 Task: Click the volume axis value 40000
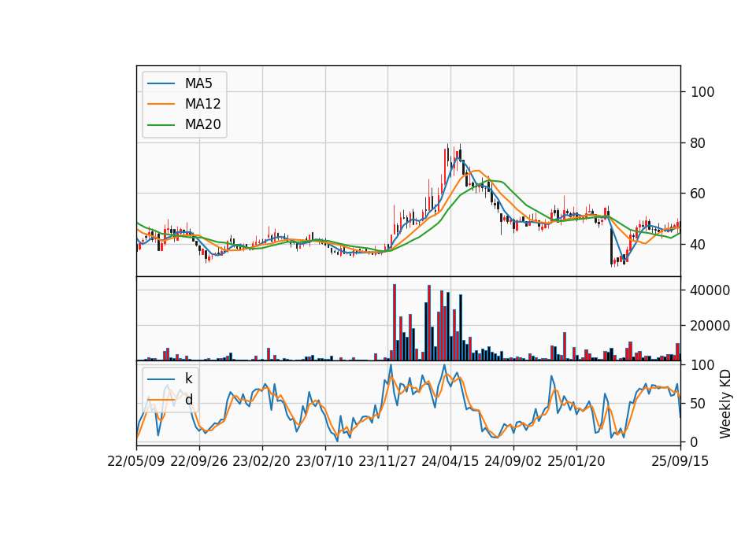[x=710, y=290]
